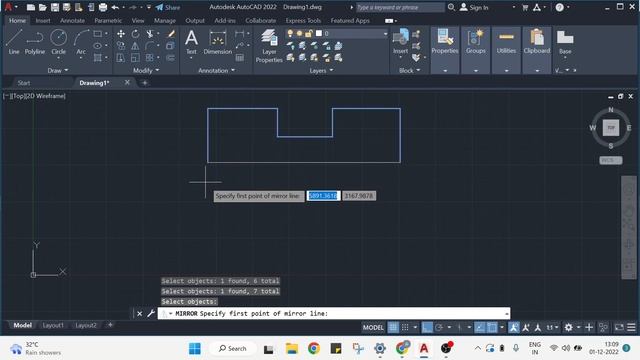Click the Erase tool icon

[x=171, y=34]
